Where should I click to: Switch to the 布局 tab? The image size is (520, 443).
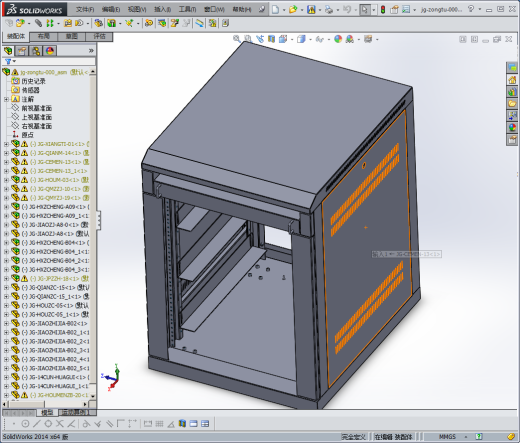[x=44, y=36]
